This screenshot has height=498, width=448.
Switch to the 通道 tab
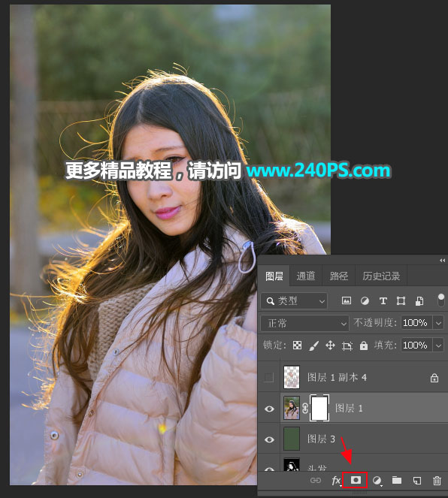306,276
